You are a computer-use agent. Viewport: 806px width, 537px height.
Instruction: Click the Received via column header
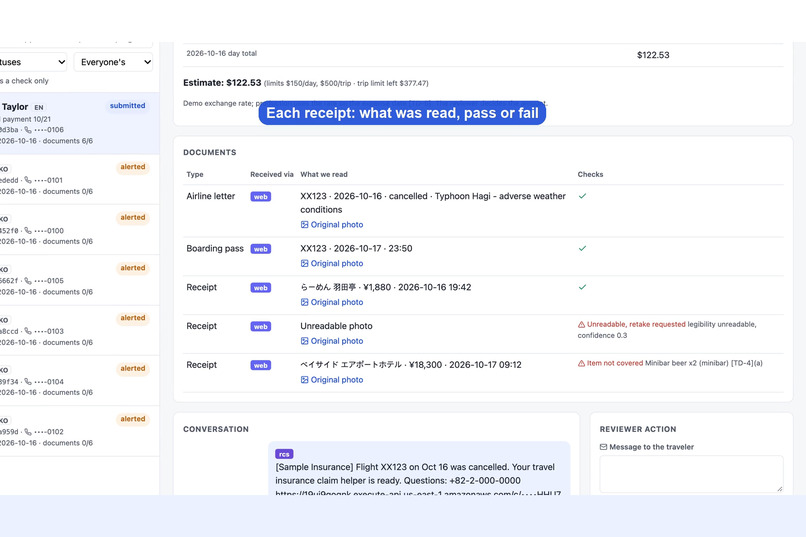[x=272, y=175]
